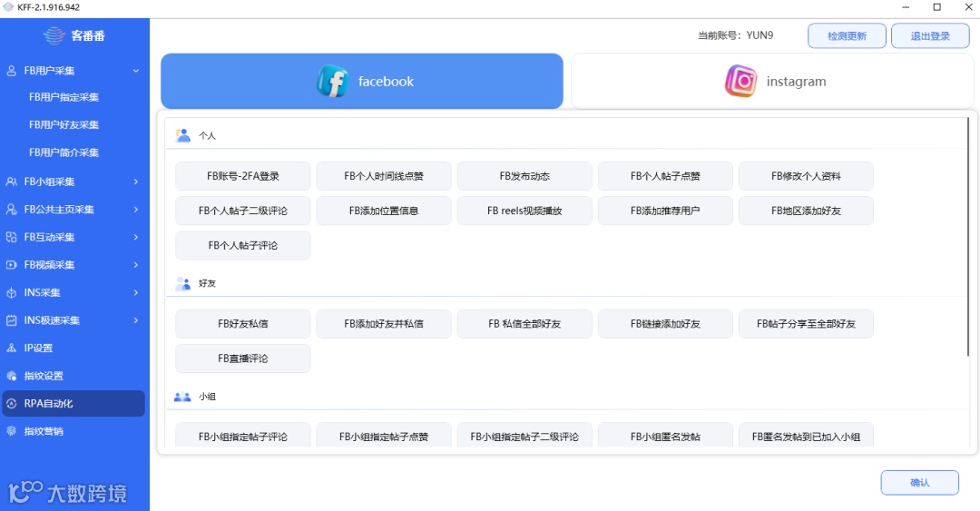Open FB用户指定采集 submenu item
980x511 pixels.
64,97
